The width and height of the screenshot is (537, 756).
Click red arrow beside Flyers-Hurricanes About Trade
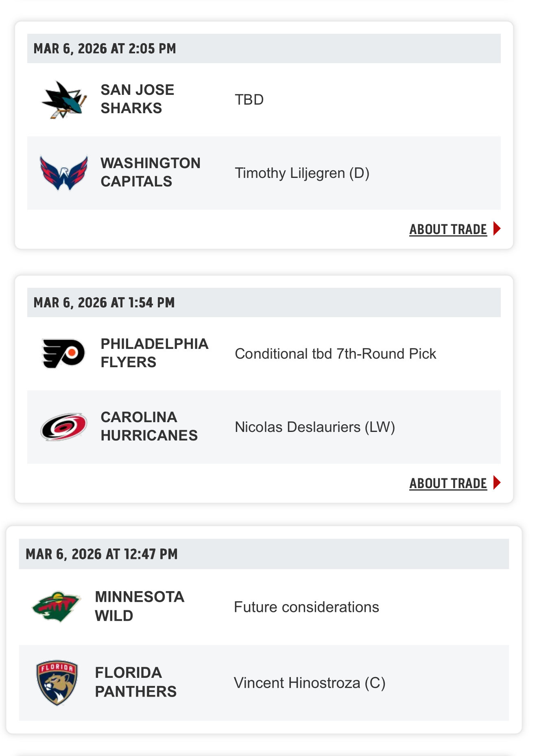click(x=497, y=483)
